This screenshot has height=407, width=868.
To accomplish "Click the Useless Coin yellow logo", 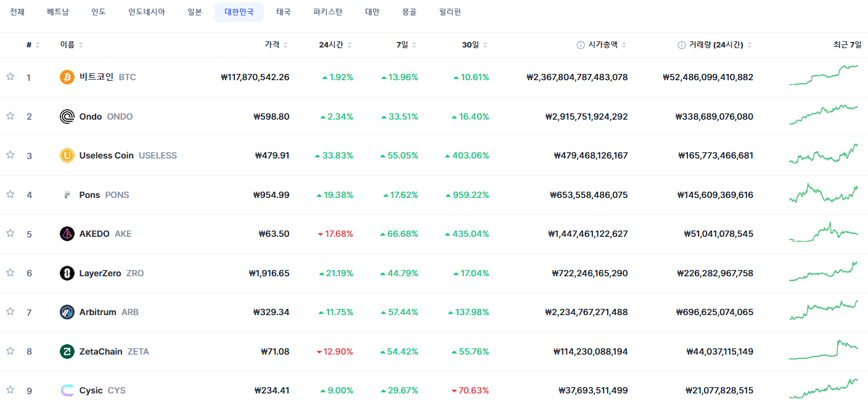I will [x=67, y=155].
